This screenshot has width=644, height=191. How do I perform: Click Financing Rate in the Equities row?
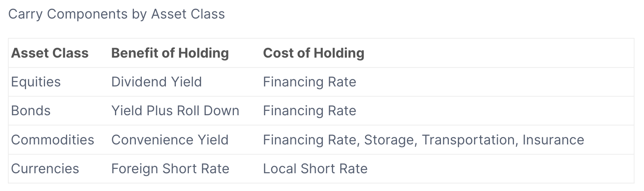[309, 82]
